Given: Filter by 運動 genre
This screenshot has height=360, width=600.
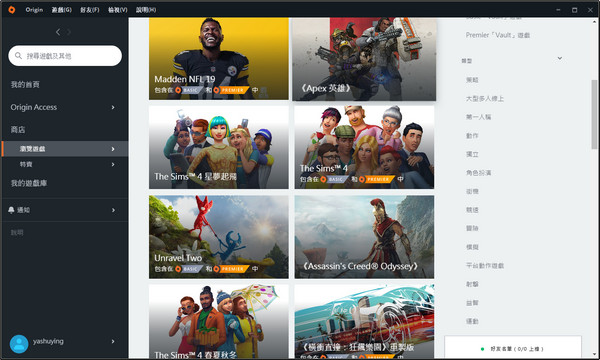Looking at the screenshot, I should tap(472, 321).
